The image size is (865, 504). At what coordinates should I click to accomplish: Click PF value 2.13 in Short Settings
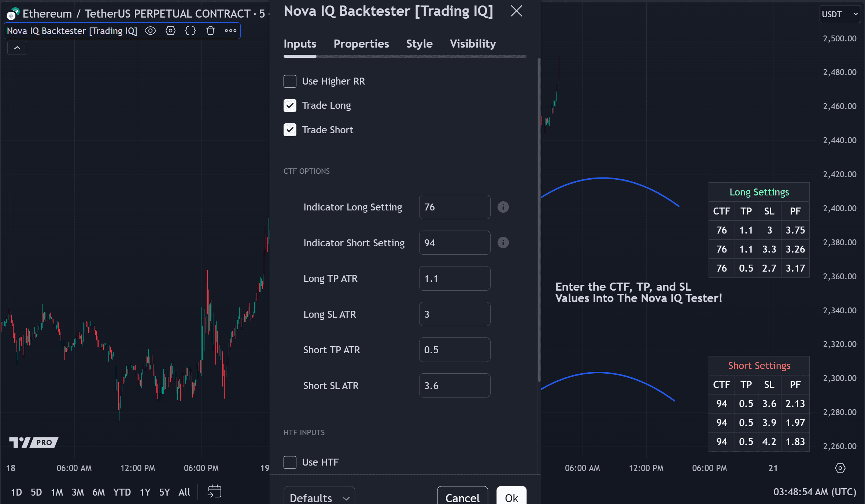click(x=795, y=404)
